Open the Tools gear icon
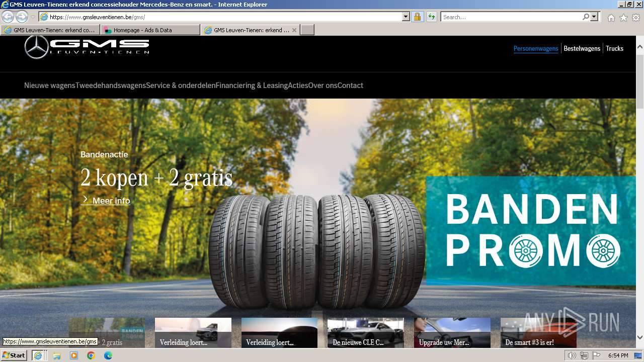The width and height of the screenshot is (644, 362). pos(636,18)
